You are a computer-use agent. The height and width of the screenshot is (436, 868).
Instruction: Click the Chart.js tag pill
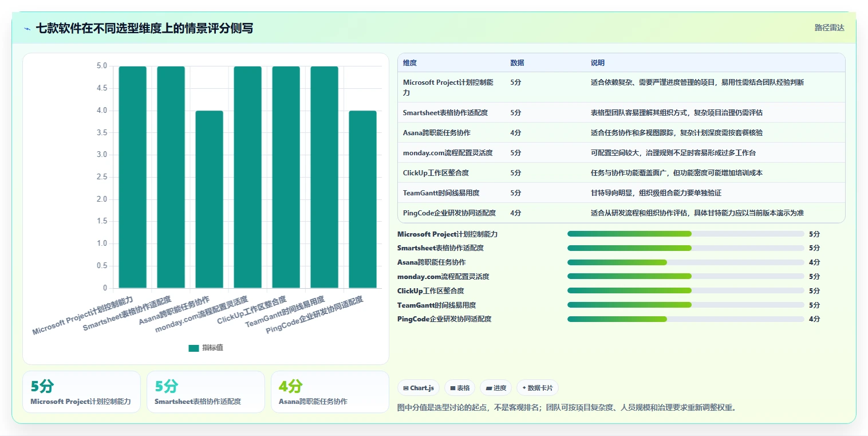pyautogui.click(x=418, y=388)
